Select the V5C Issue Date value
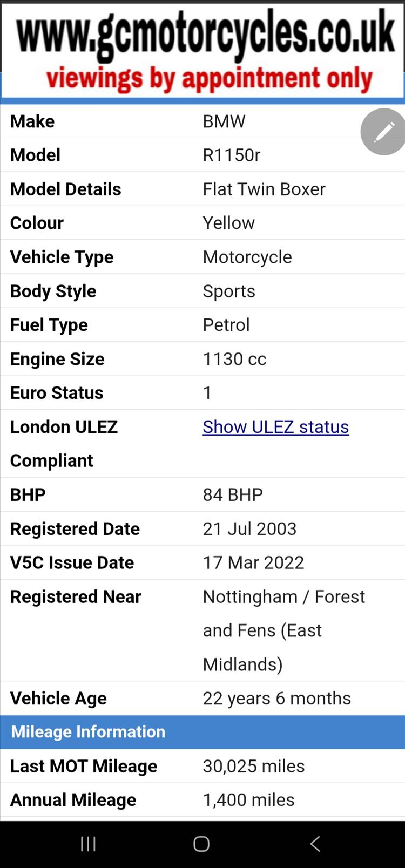The image size is (405, 868). 253,563
